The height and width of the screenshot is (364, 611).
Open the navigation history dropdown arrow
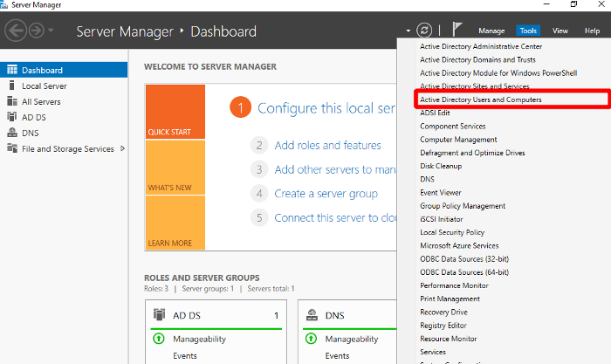click(x=51, y=31)
